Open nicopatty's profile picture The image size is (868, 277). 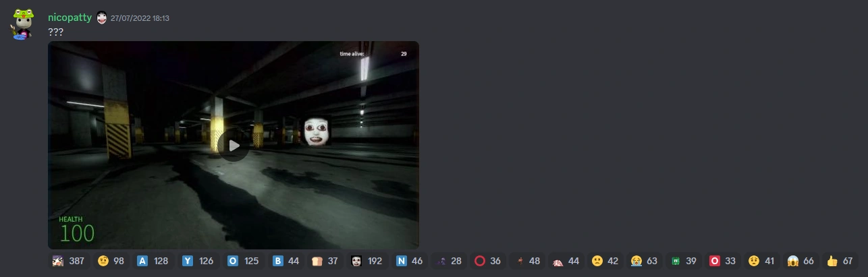click(22, 25)
